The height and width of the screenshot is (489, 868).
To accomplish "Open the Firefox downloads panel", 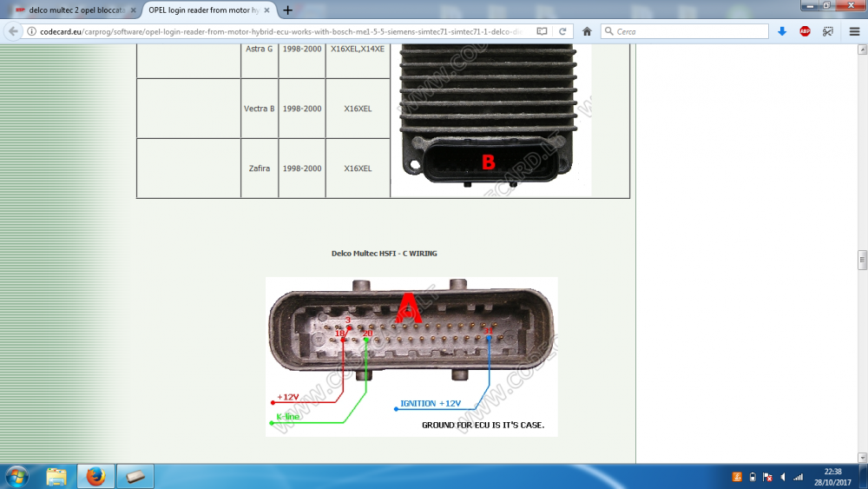I will 782,31.
